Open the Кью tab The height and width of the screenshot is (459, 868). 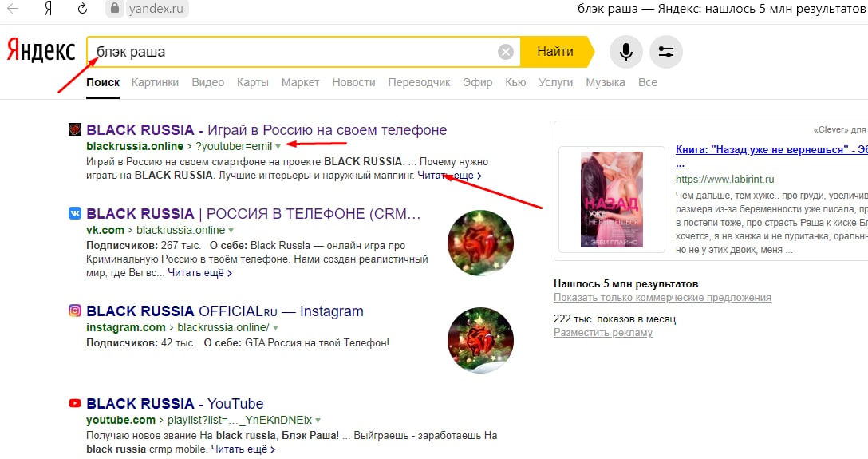coord(515,82)
